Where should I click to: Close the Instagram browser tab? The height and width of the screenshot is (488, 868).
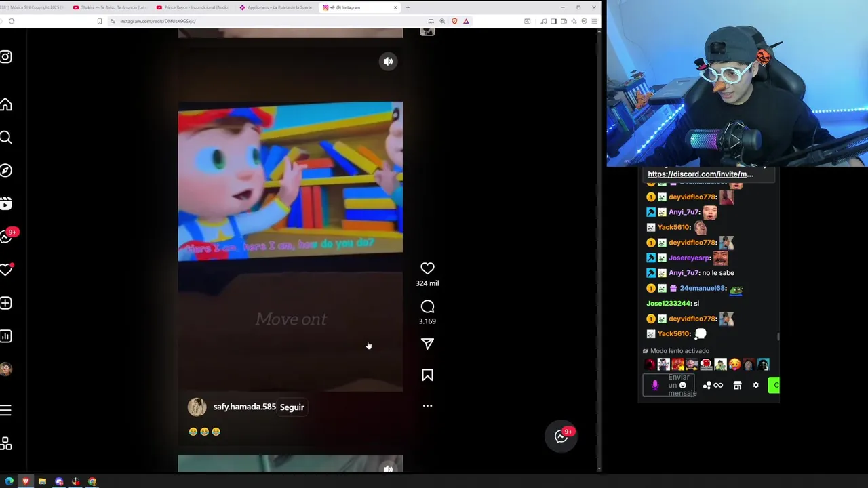(395, 7)
